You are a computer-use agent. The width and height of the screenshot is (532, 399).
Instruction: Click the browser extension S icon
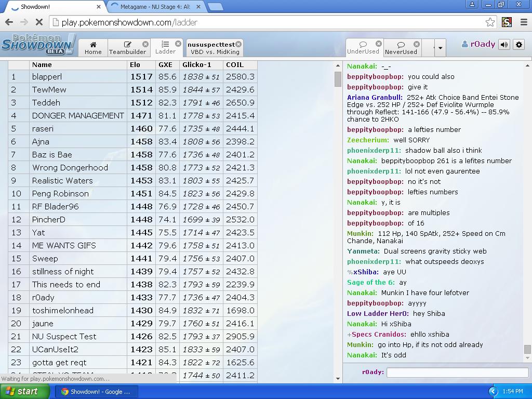click(x=507, y=22)
